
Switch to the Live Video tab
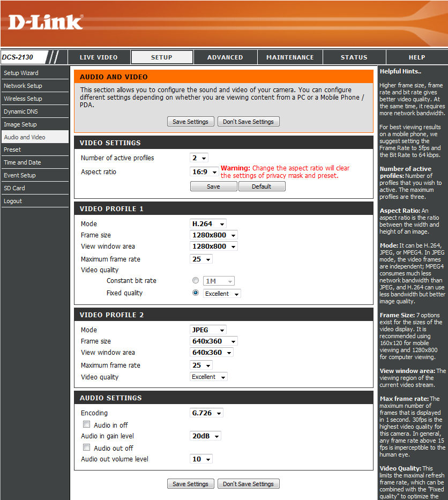(99, 57)
